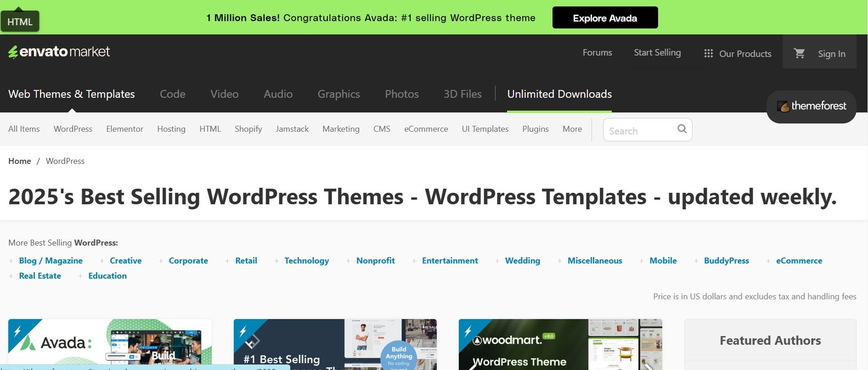Screen dimensions: 868x370
Task: Open All Items category menu
Action: (24, 129)
